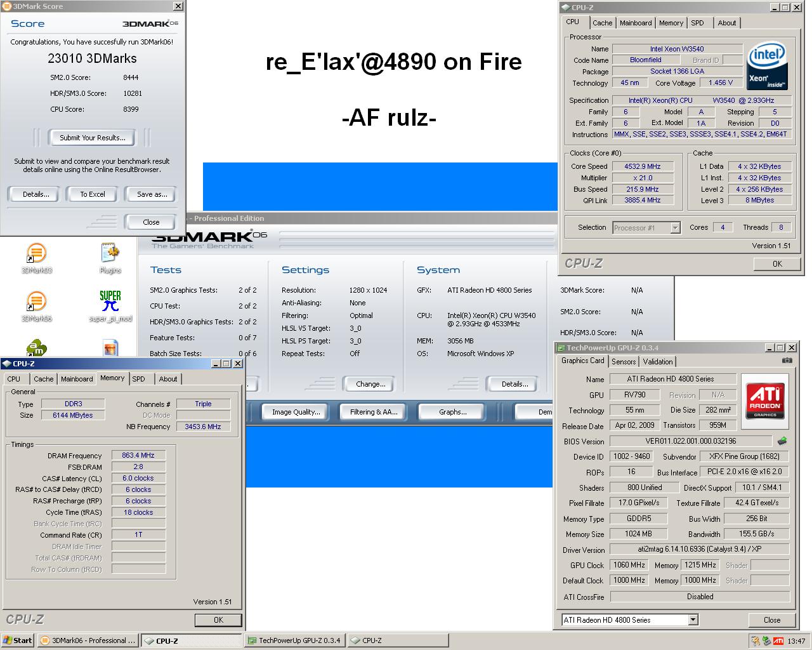812x650 pixels.
Task: Click the '1280 x 1024' resolution value
Action: (x=368, y=290)
